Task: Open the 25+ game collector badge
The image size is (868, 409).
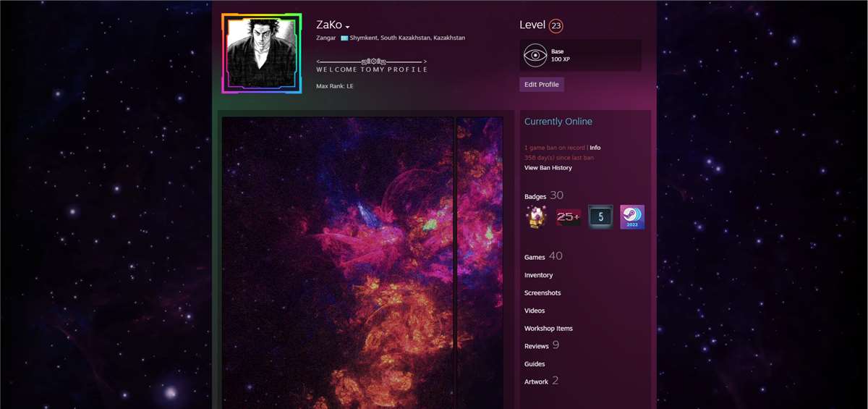Action: (x=568, y=217)
